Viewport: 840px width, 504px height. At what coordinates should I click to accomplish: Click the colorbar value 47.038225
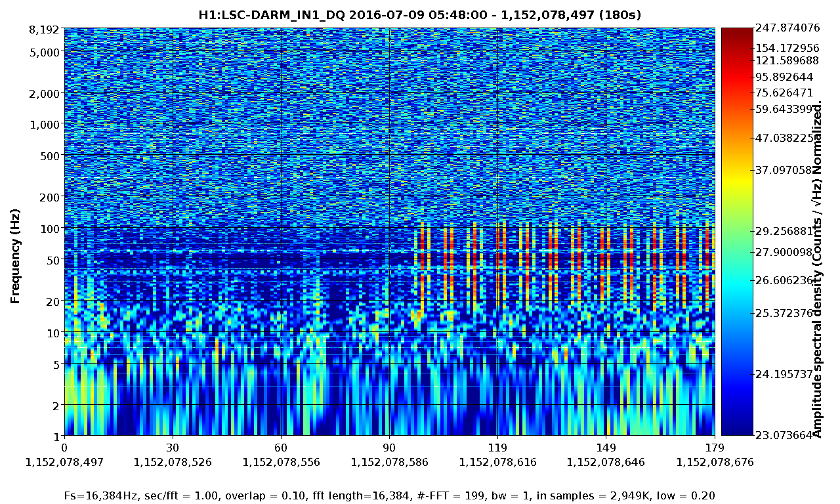785,138
